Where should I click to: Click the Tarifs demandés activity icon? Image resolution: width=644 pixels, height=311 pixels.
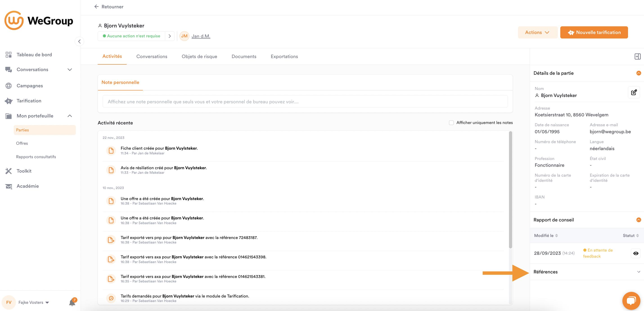coord(111,298)
